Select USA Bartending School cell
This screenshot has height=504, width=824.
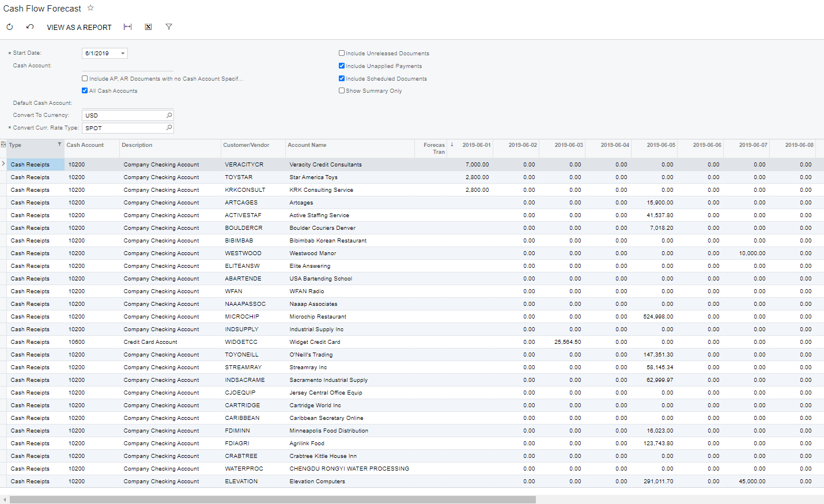[350, 279]
